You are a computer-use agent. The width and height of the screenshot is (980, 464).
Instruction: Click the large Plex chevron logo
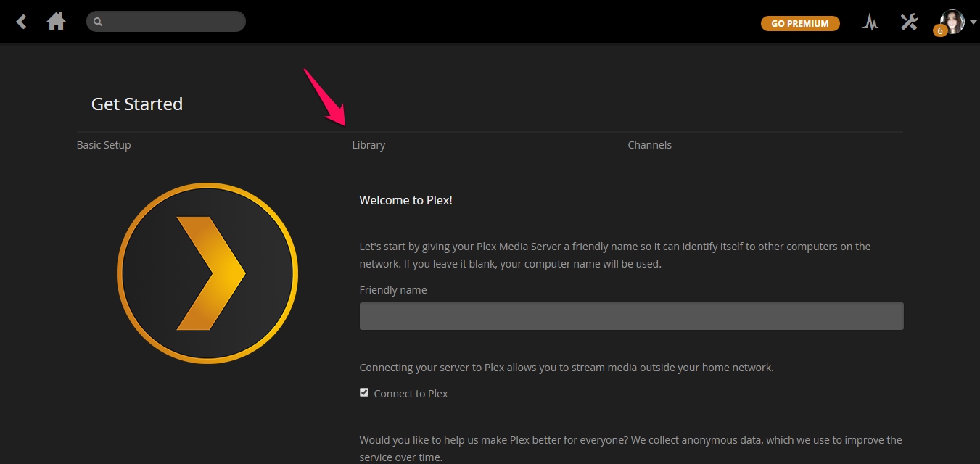(207, 273)
